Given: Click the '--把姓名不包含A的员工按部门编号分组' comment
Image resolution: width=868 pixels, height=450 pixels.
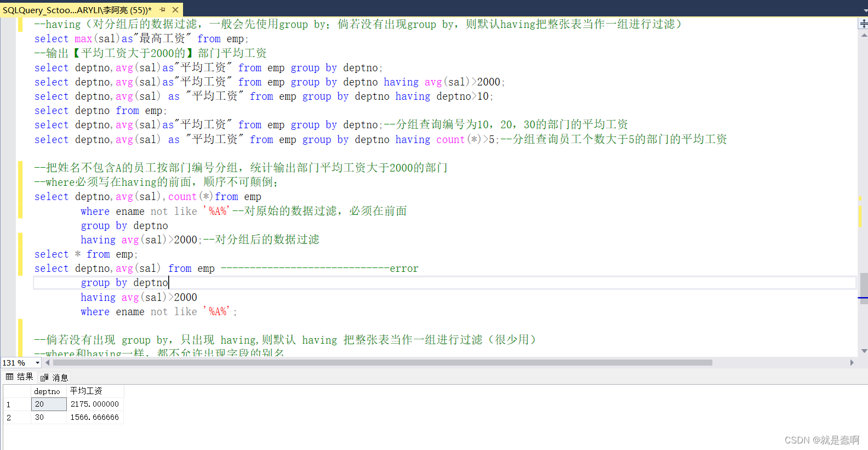Looking at the screenshot, I should click(241, 168).
